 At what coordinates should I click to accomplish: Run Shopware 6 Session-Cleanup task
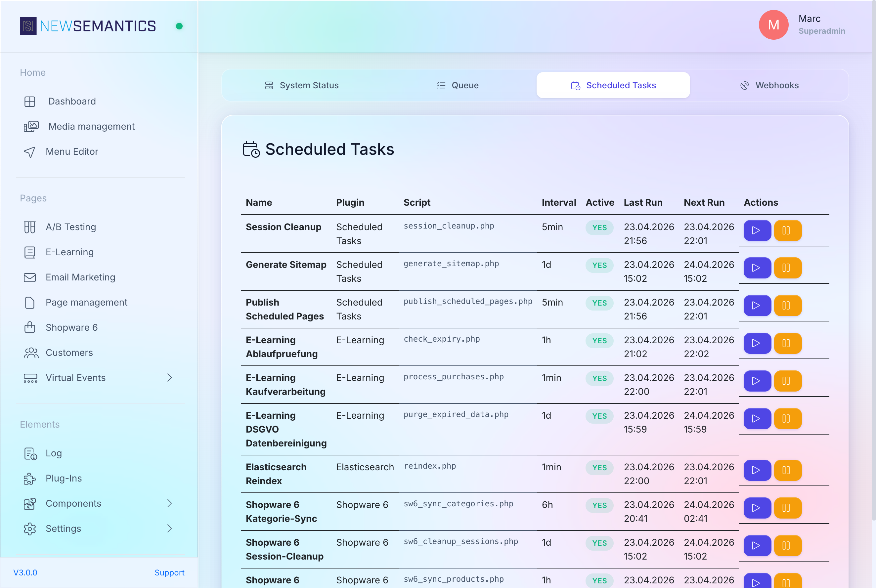click(757, 546)
